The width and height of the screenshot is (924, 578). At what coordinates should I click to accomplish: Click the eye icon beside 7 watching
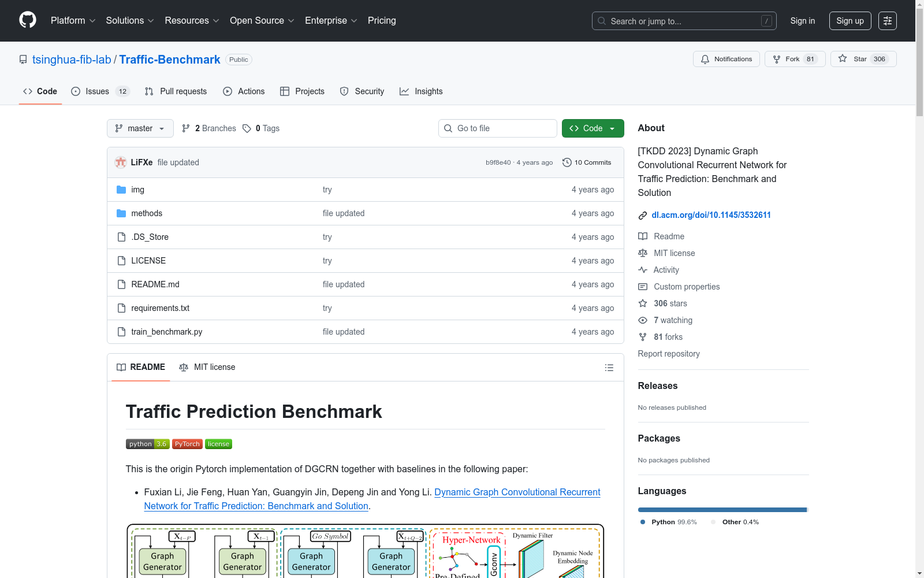(x=643, y=320)
